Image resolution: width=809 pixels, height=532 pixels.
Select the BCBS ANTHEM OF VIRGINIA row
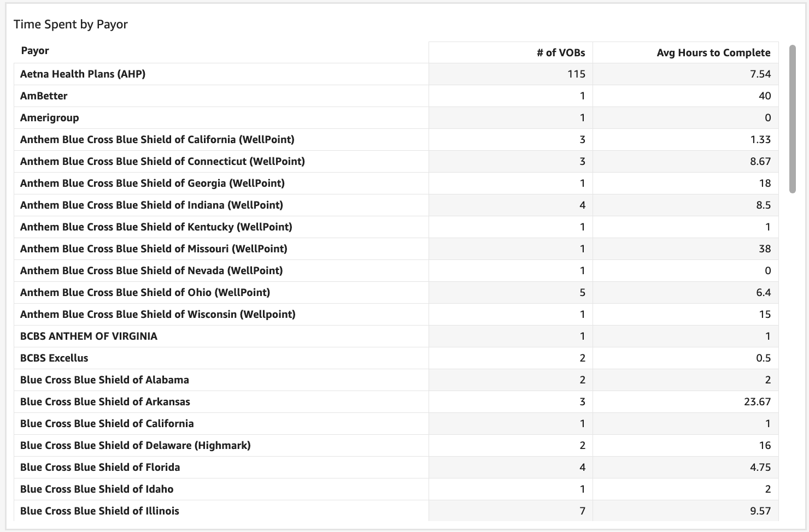click(89, 336)
